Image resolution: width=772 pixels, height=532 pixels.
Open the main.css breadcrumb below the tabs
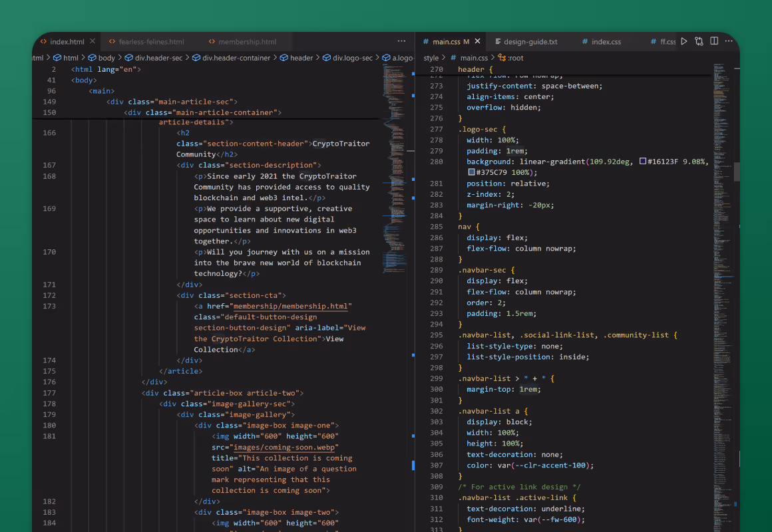(x=469, y=58)
